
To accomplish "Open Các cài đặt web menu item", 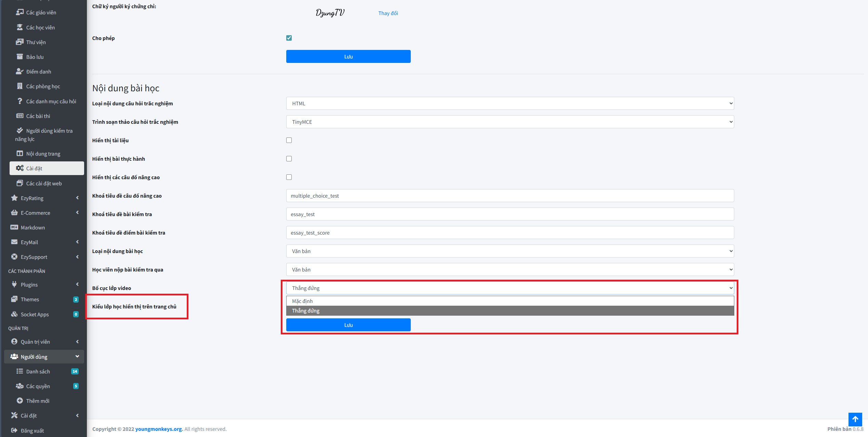I will [44, 184].
